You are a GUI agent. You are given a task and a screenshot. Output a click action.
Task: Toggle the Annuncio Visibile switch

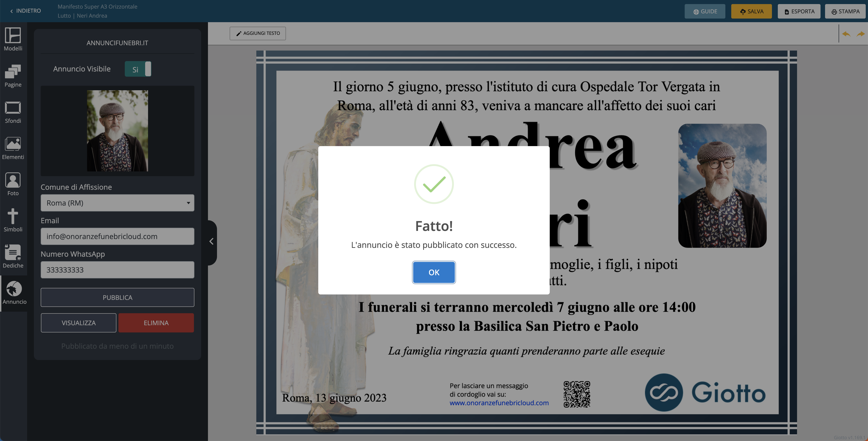point(138,69)
